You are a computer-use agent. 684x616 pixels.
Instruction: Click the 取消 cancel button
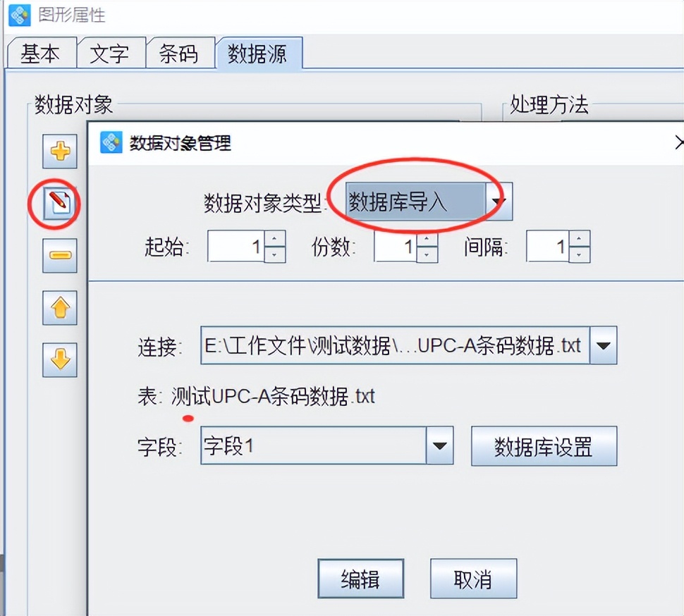coord(473,579)
